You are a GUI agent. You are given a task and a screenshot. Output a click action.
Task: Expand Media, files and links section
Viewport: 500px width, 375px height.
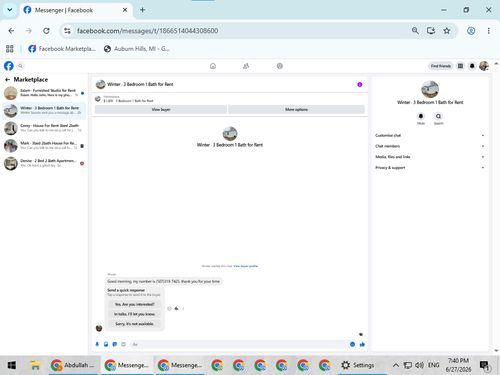tap(429, 157)
